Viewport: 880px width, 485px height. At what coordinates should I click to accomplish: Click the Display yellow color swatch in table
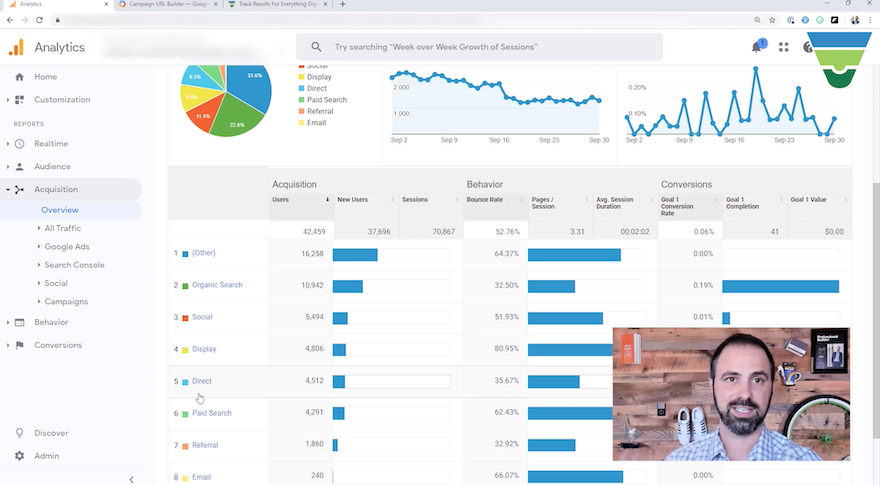coord(185,350)
